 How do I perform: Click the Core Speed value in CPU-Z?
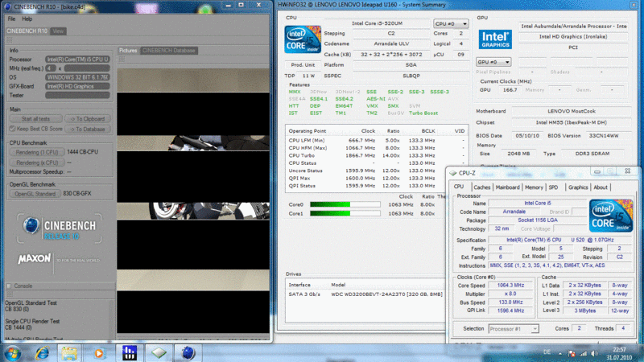(510, 286)
